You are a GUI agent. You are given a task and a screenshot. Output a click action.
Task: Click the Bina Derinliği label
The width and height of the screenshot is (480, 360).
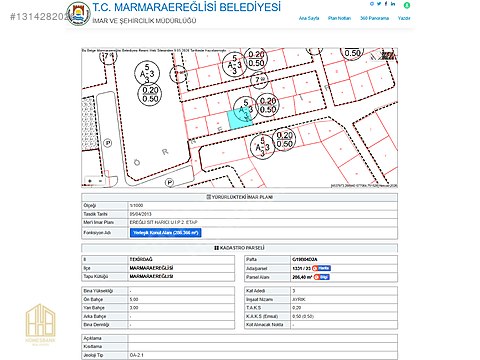[x=96, y=325]
